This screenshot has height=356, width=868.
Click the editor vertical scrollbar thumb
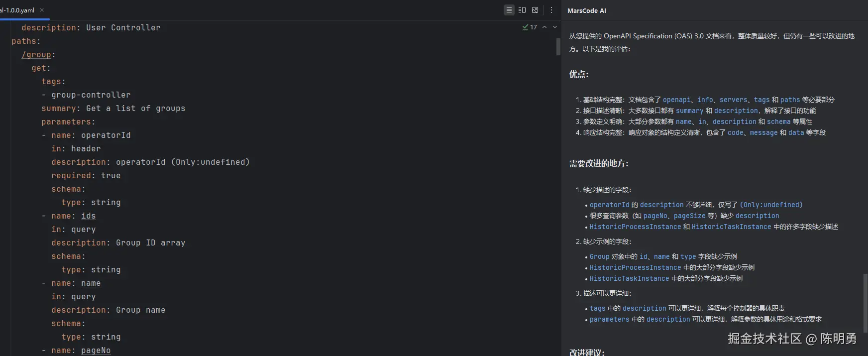point(558,47)
